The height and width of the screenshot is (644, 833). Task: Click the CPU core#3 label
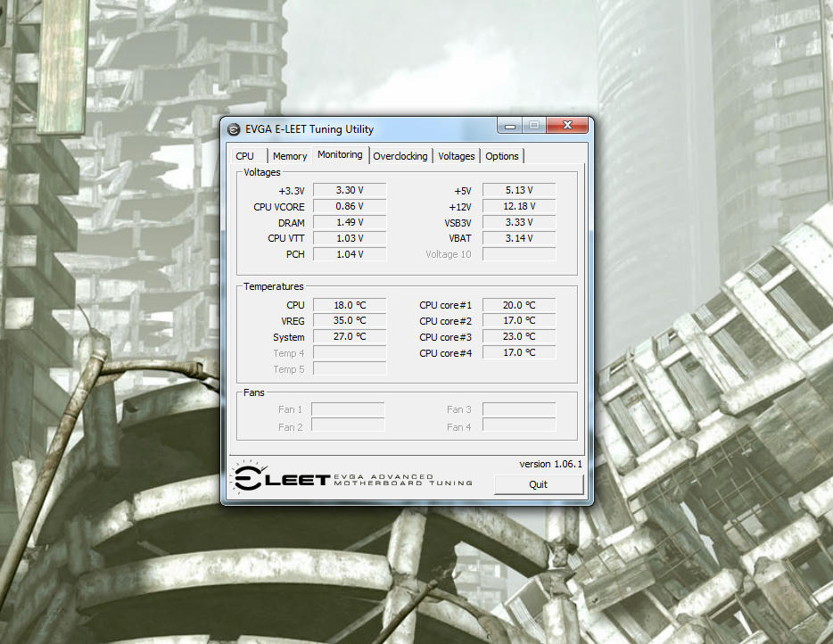click(x=445, y=337)
